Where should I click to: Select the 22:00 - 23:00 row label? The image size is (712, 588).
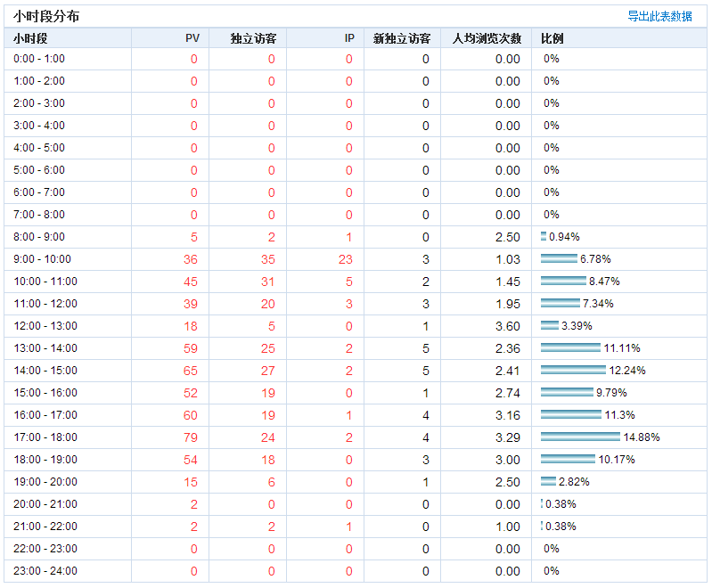(45, 548)
